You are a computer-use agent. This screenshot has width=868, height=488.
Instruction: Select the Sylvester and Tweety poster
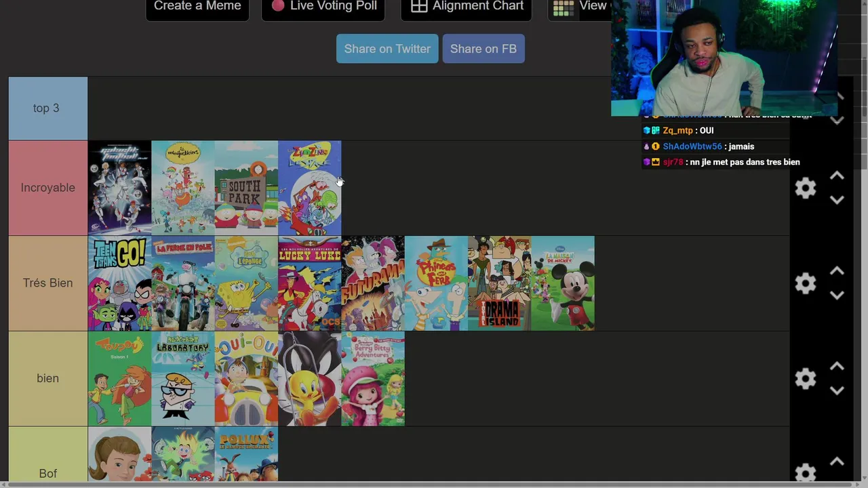[309, 378]
